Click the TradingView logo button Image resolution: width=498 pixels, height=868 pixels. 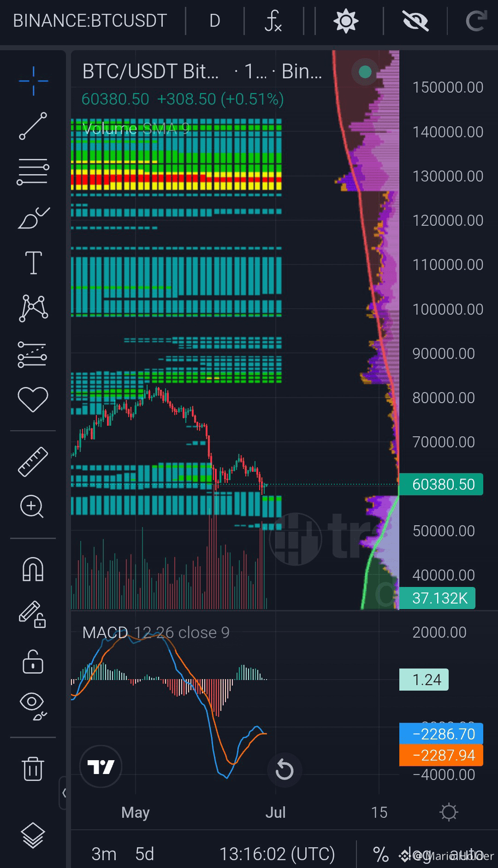tap(101, 767)
